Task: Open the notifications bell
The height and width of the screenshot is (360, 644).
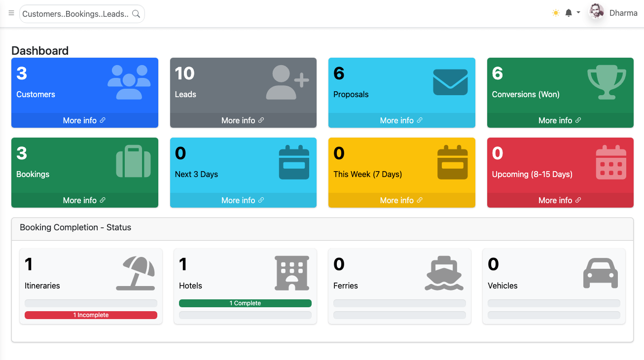Action: 569,12
